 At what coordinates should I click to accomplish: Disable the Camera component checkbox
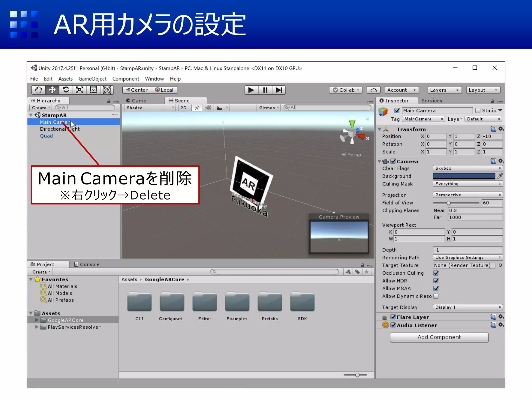click(393, 161)
